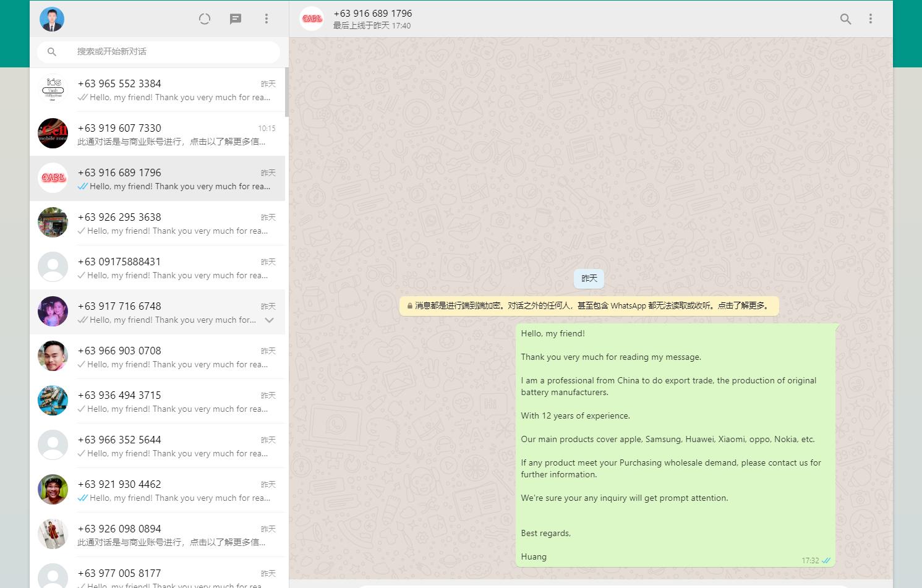Open CARL avatar in conversation header
This screenshot has height=588, width=922.
(312, 19)
